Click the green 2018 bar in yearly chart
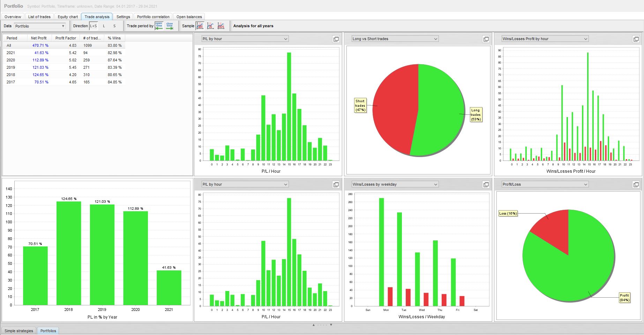The image size is (644, 335). click(x=69, y=253)
